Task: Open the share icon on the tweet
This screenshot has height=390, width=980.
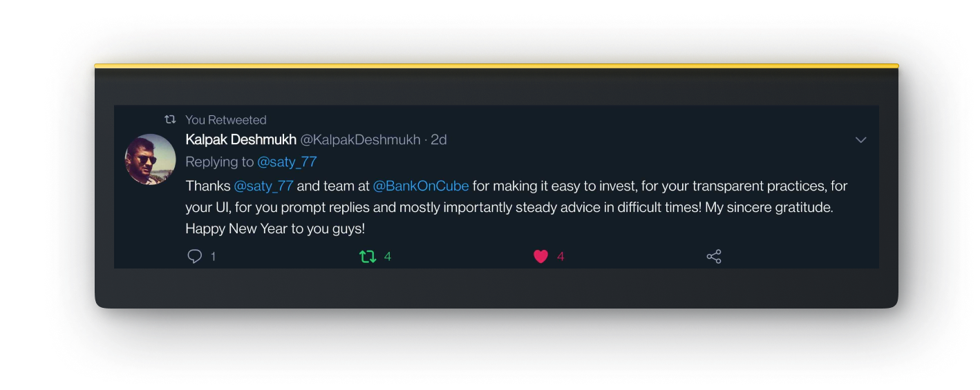Action: point(714,257)
